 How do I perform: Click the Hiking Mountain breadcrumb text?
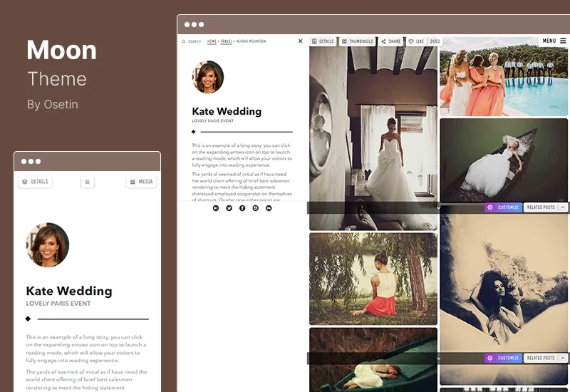tap(251, 41)
